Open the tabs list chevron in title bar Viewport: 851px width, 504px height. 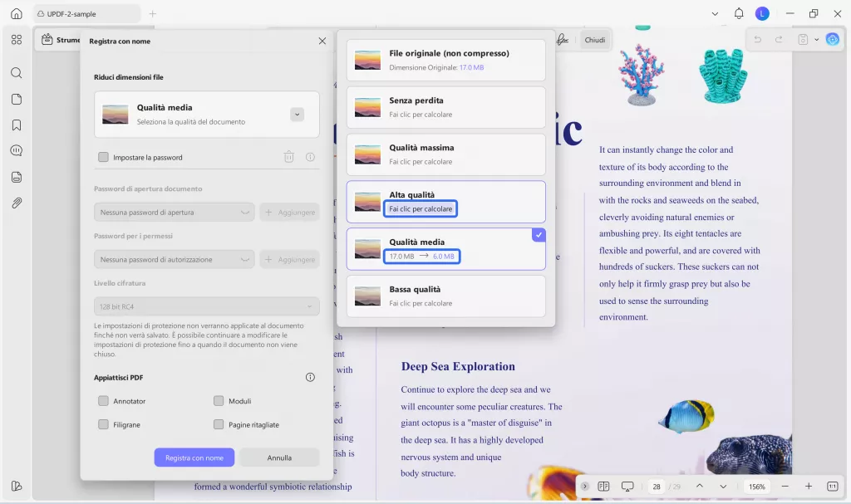point(715,13)
